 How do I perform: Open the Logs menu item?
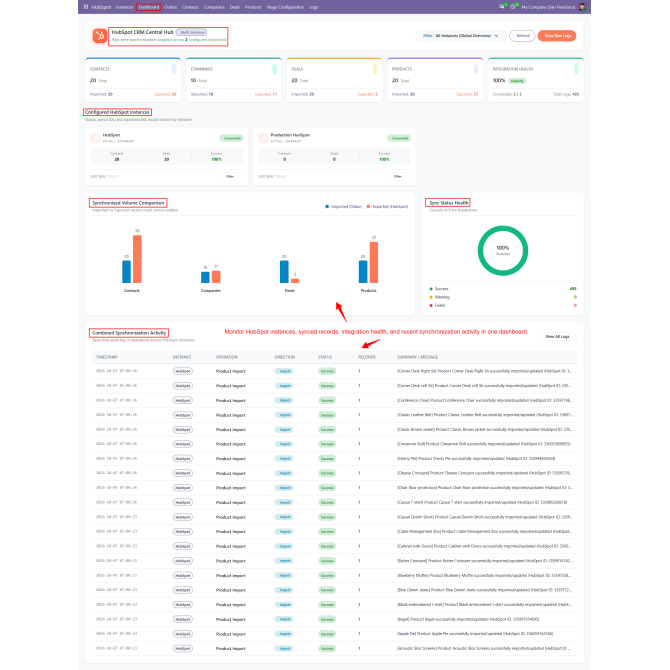(314, 7)
